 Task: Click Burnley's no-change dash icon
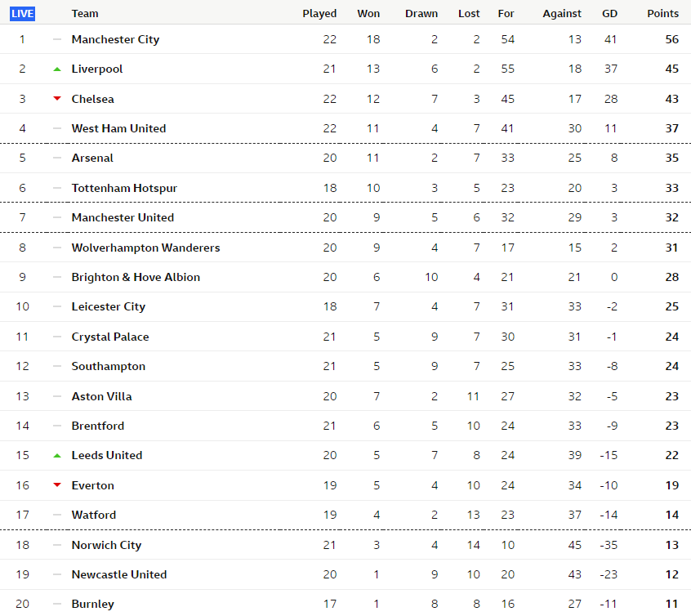click(57, 604)
